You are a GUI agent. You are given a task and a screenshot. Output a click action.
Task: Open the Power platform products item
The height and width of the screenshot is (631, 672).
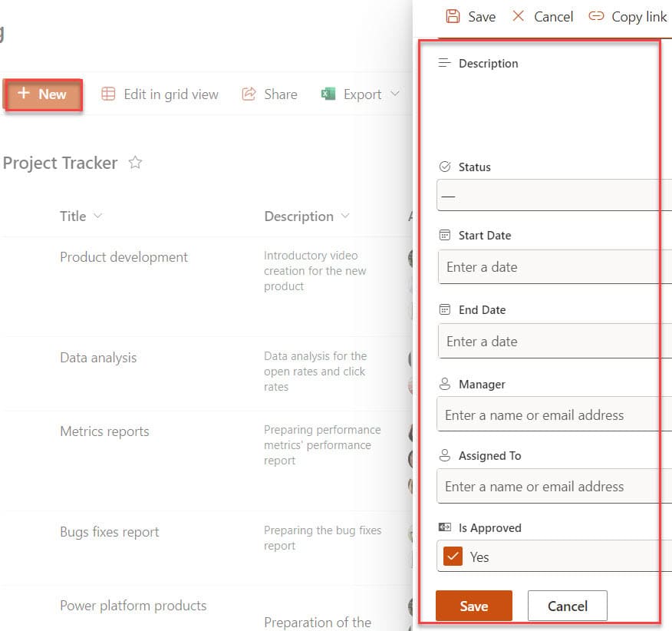(x=133, y=606)
